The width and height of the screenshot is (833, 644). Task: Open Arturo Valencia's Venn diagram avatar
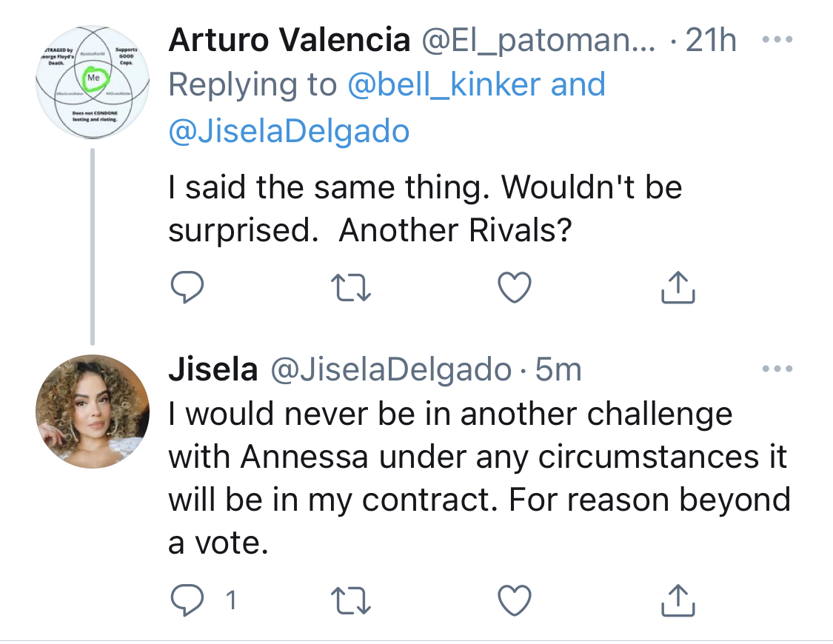click(93, 82)
